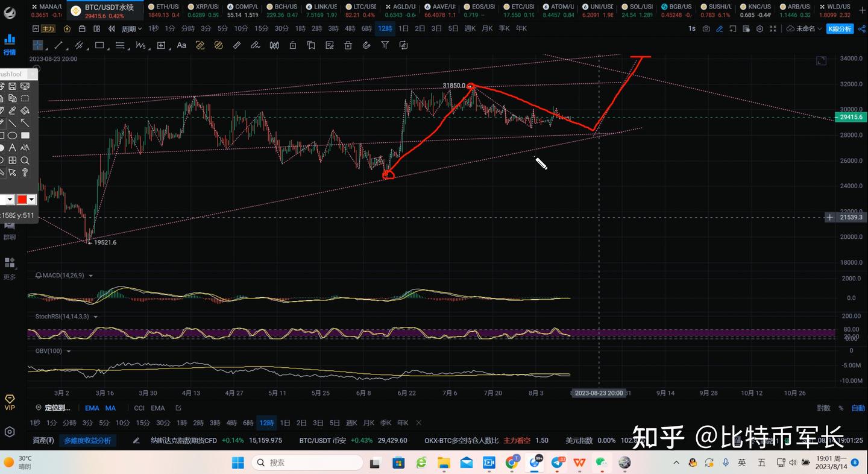Click the 資產 assets button
868x474 pixels.
[x=43, y=441]
